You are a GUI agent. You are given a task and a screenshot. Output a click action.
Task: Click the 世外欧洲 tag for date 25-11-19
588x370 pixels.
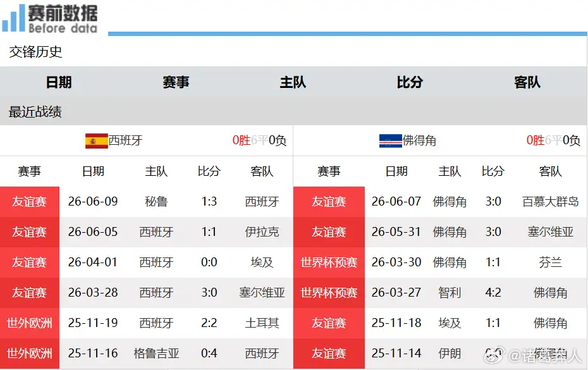pos(30,323)
